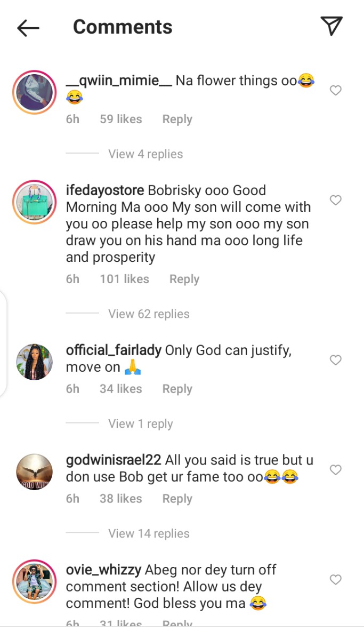Like ifedayostore's comment with heart

(335, 200)
